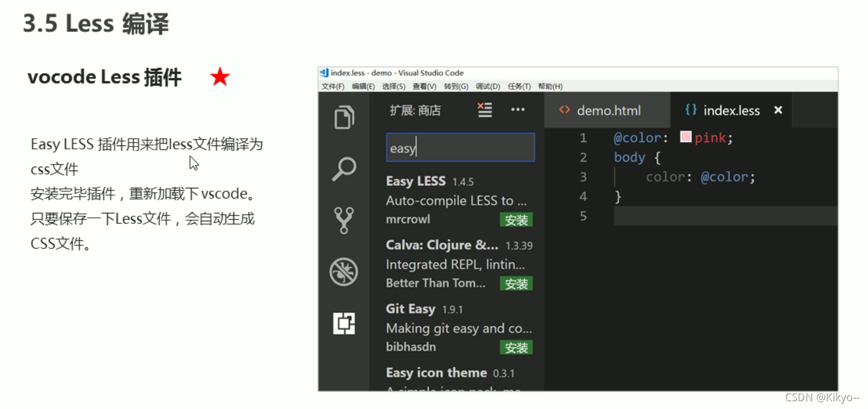Select the Easy icon theme extension title

[x=436, y=372]
